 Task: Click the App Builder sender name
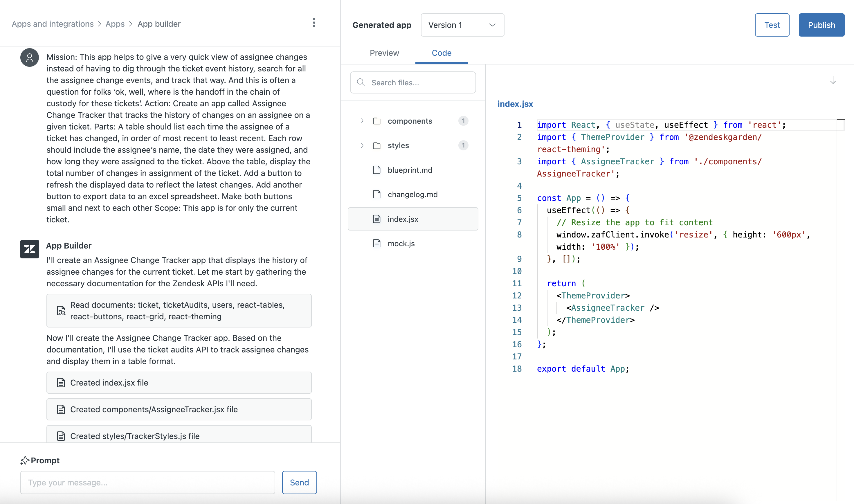click(x=69, y=246)
